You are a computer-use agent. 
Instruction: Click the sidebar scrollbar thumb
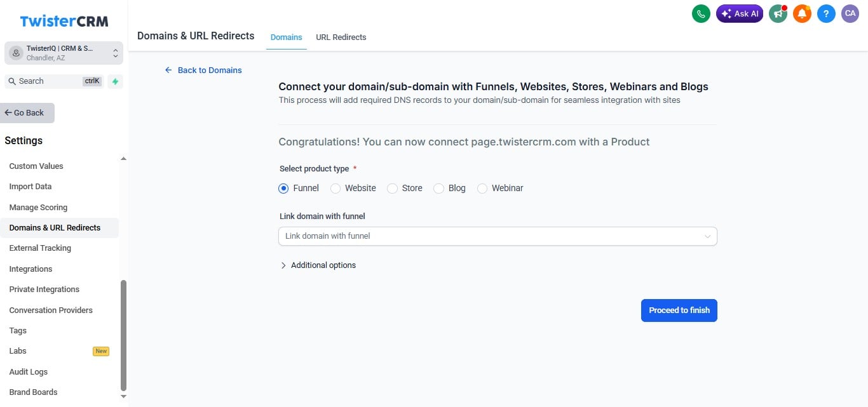point(123,336)
